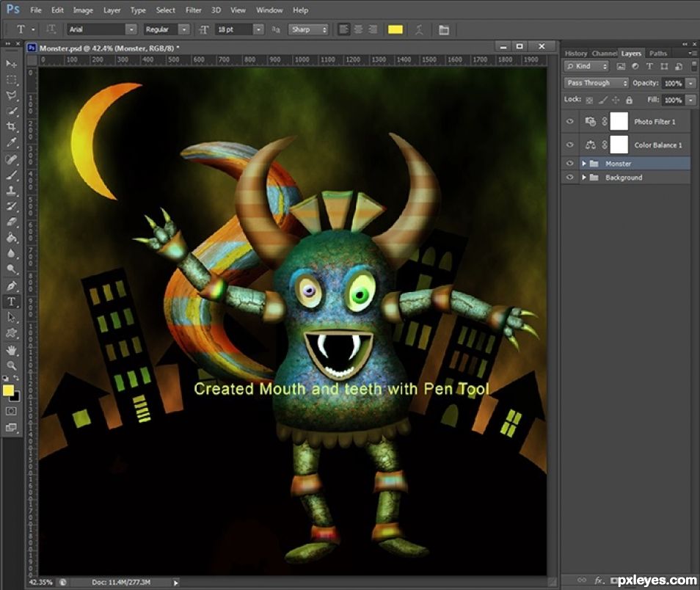
Task: Click the zoom percentage field in status bar
Action: [41, 583]
